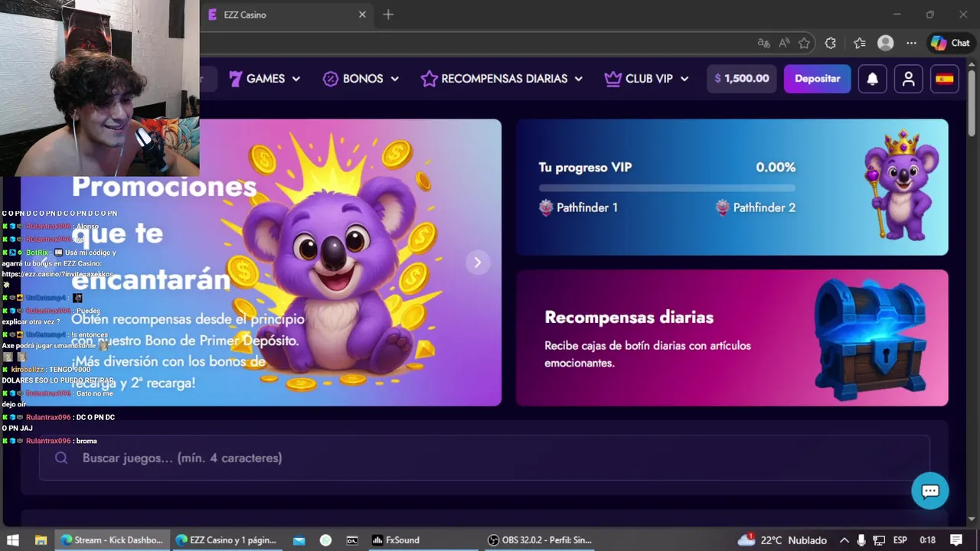Activate the Read aloud icon in address bar
Image resolution: width=980 pixels, height=551 pixels.
[x=784, y=44]
